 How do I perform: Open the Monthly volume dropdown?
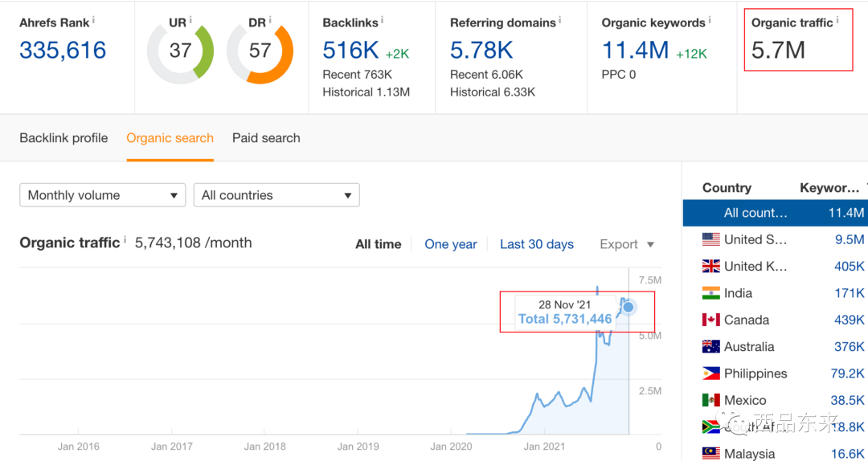(102, 195)
